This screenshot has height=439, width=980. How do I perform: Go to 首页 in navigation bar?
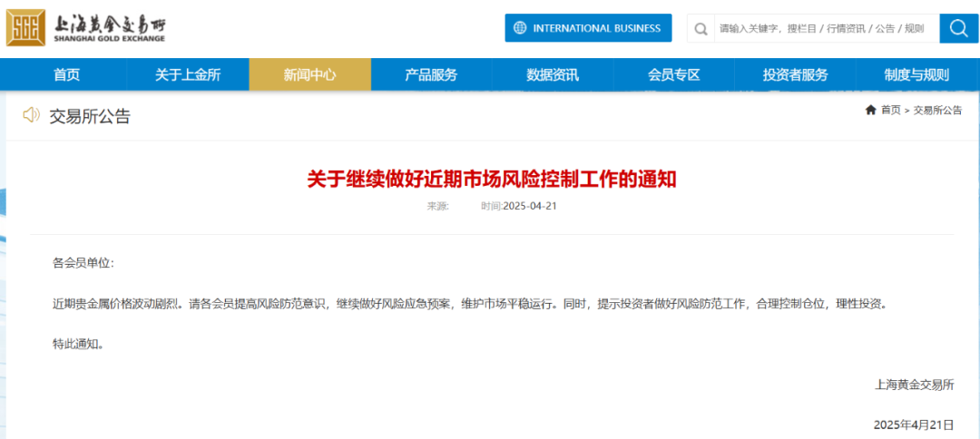[x=66, y=75]
